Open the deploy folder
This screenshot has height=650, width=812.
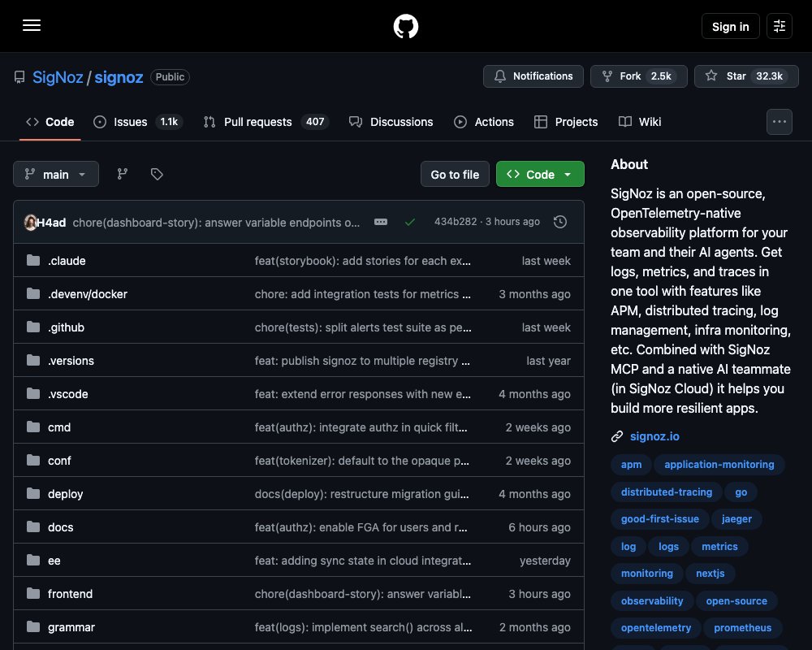click(65, 494)
